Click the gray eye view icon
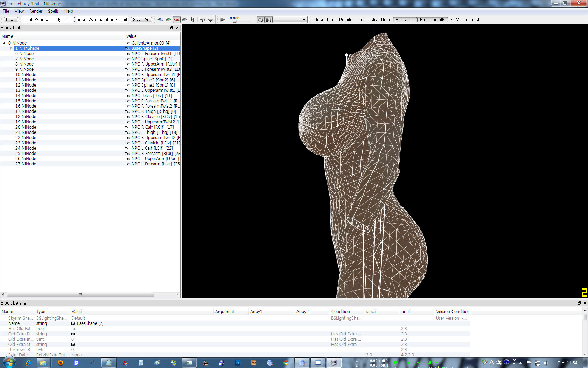Screen dimensions: 588x368 pos(184,20)
